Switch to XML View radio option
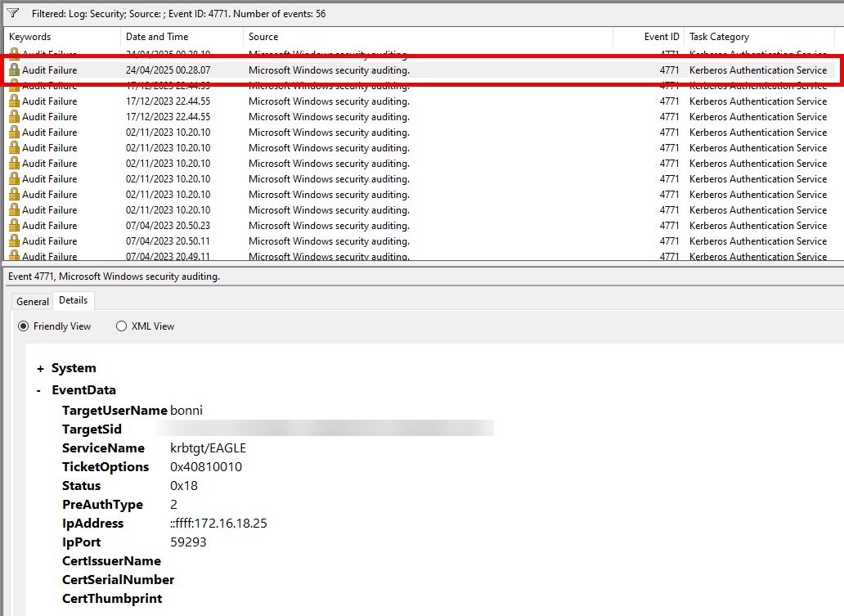This screenshot has width=844, height=616. coord(121,326)
